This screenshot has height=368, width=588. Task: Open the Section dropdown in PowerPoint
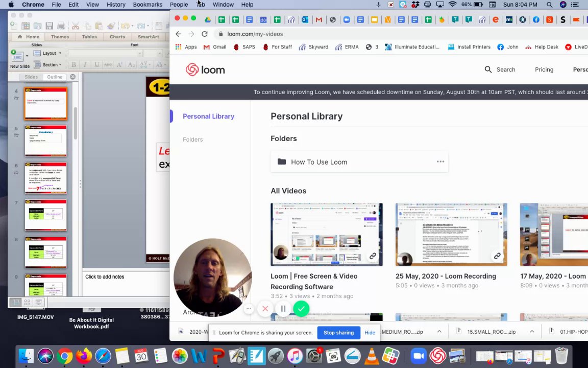[47, 64]
